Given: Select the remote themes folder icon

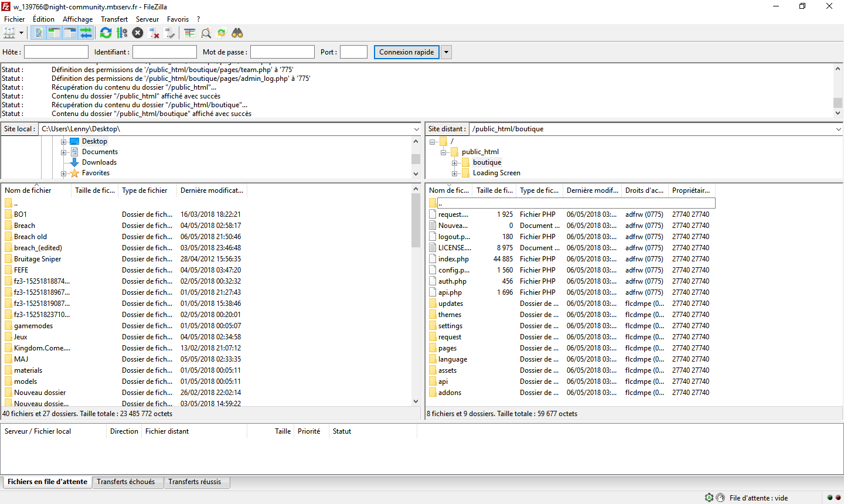Looking at the screenshot, I should click(433, 315).
